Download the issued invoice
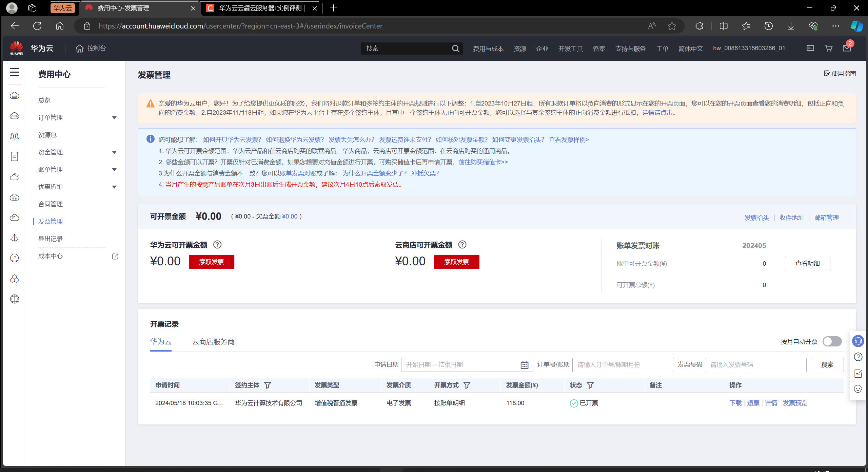Screen dimensions: 868x472 click(735, 403)
